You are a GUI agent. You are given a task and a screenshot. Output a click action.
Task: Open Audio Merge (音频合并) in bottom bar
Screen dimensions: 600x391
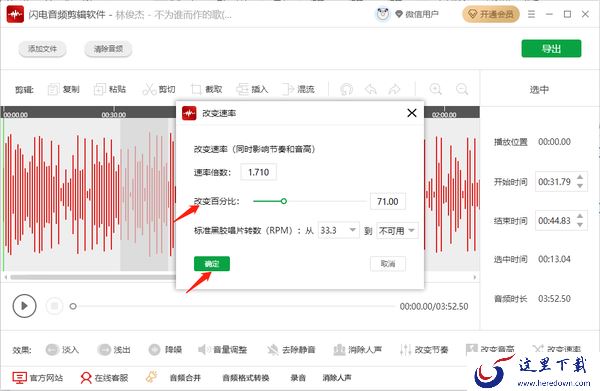tap(185, 378)
